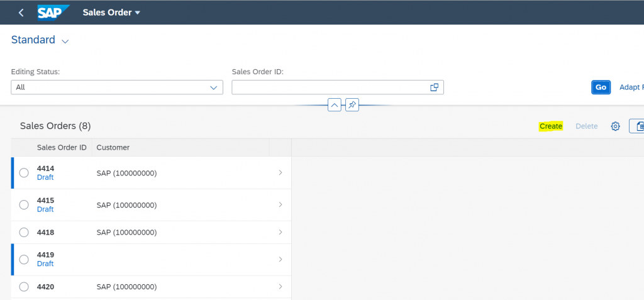
Task: Click the value help icon in Sales Order ID
Action: pos(434,87)
